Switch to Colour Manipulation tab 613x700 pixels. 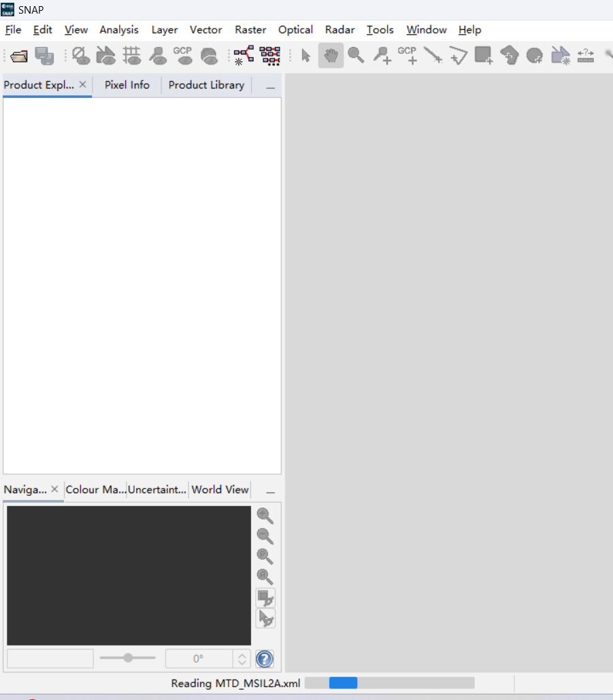tap(95, 490)
